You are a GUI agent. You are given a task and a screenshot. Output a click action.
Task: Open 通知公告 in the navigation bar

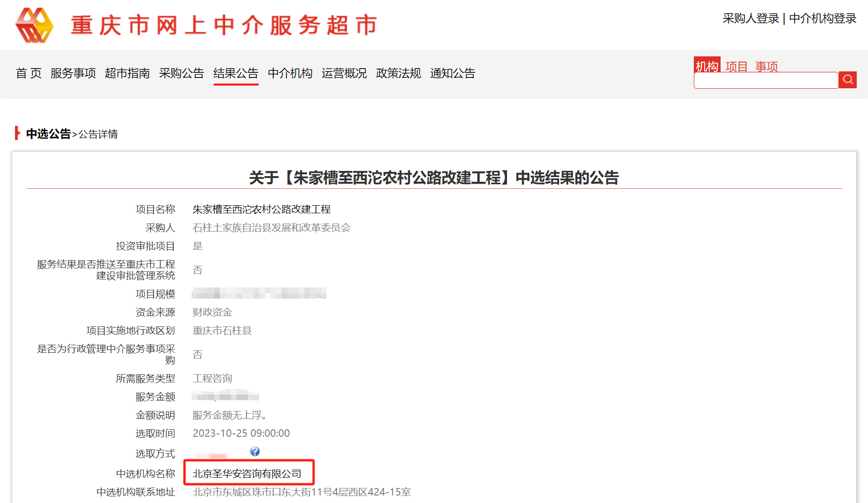(x=453, y=73)
